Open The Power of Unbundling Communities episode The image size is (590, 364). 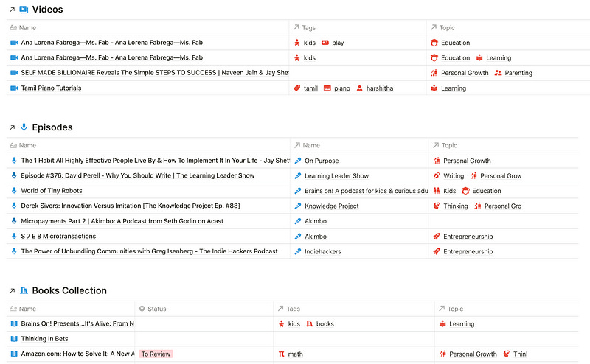tap(150, 251)
